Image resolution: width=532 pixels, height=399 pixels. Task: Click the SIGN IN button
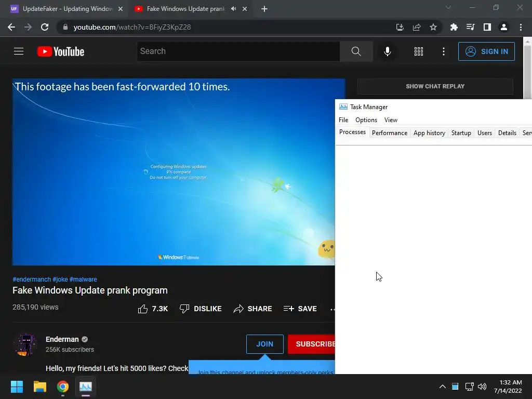[486, 51]
